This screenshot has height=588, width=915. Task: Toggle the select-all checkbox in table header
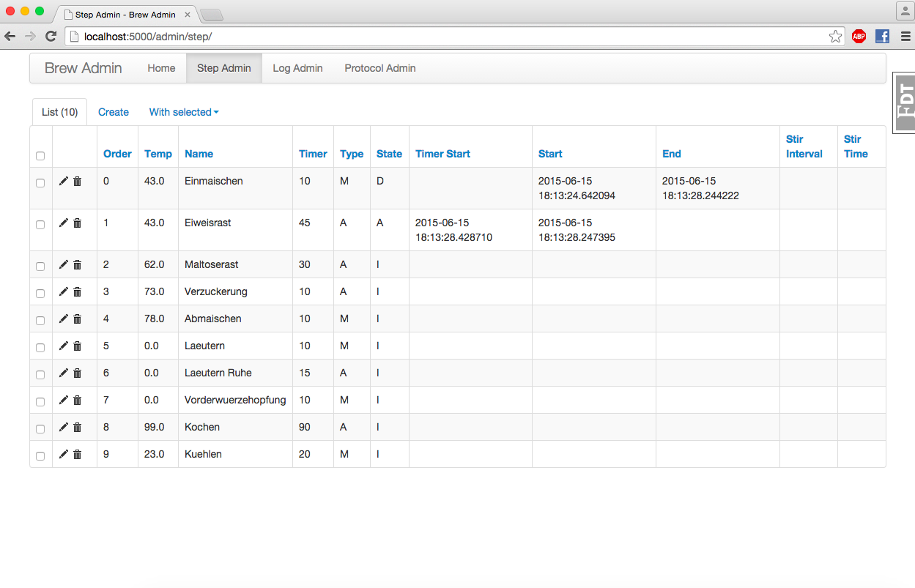[40, 155]
